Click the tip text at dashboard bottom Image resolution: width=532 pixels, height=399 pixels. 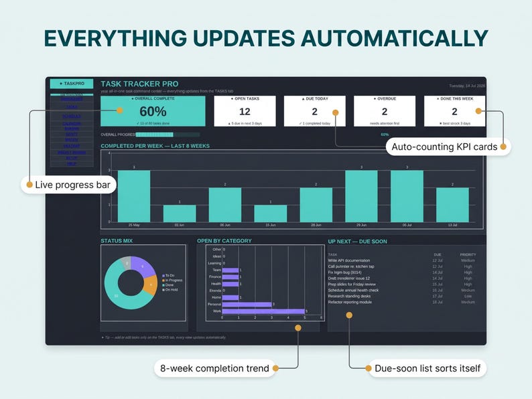(163, 337)
